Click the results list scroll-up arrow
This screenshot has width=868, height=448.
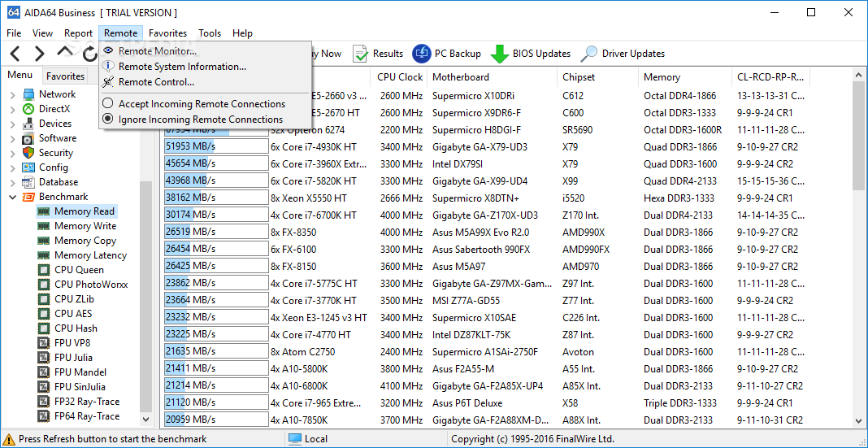pos(858,75)
